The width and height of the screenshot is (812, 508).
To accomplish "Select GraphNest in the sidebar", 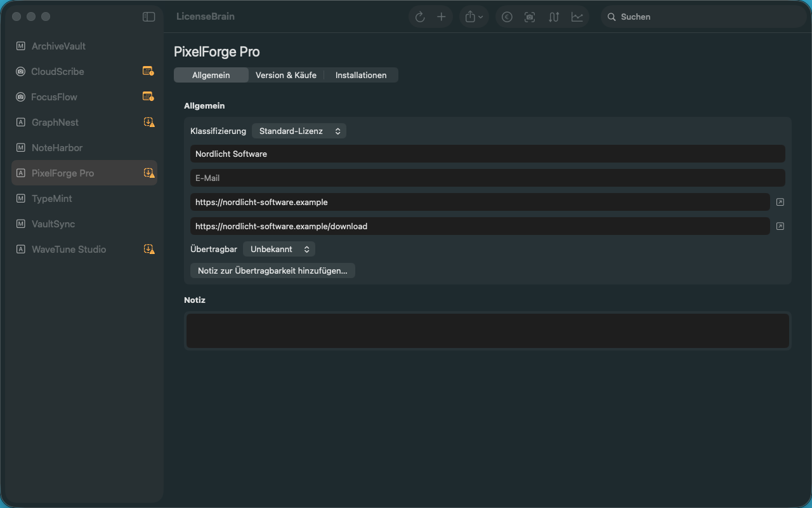I will click(x=84, y=123).
